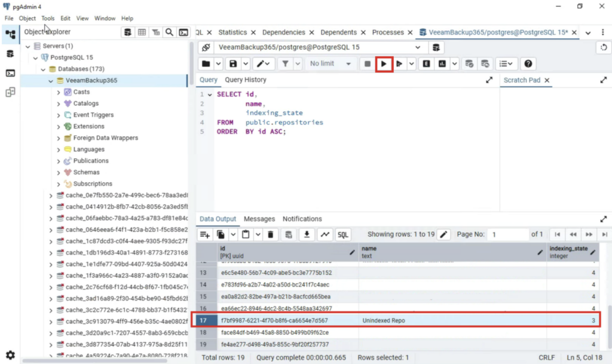Select the Publications tree node
Screen dimensions: 612x364
91,161
